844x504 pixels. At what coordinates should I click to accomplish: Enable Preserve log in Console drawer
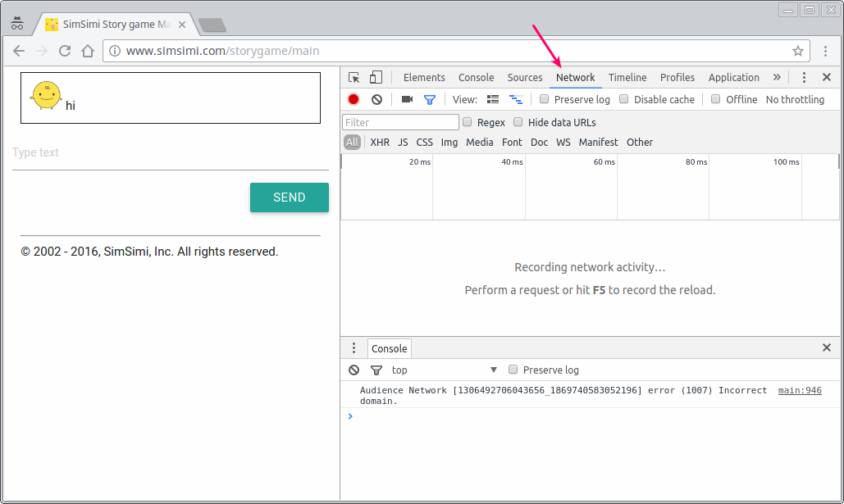[x=513, y=370]
